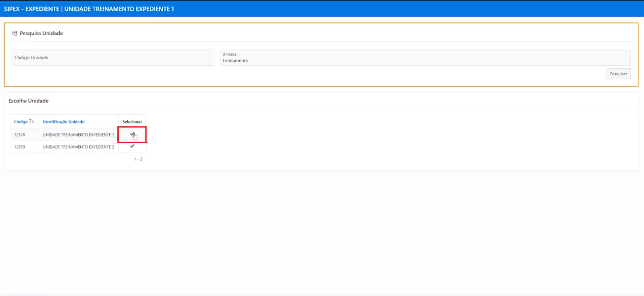Sort table by Código column header
Image resolution: width=644 pixels, height=296 pixels.
point(21,122)
